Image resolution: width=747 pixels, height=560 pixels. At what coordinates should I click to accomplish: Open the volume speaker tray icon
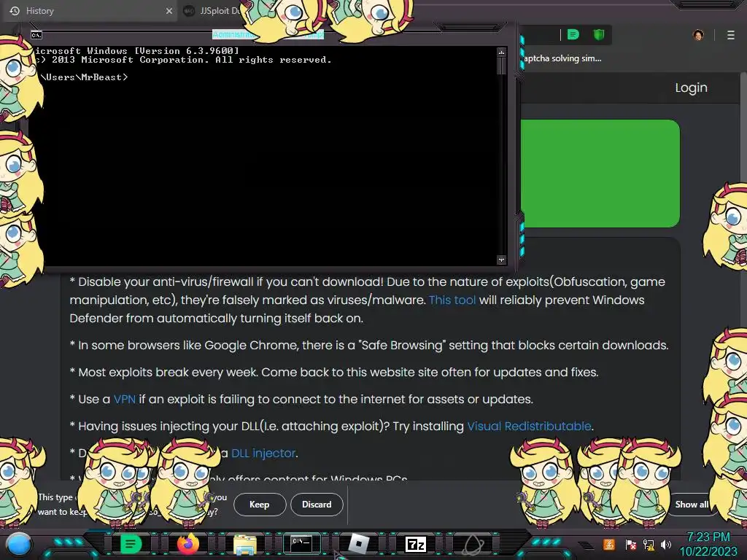[666, 544]
